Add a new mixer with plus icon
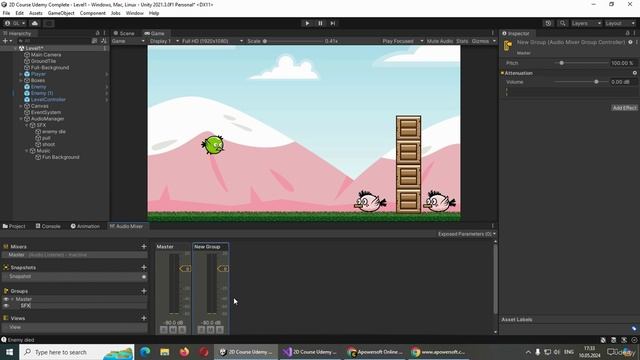This screenshot has width=640, height=360. [144, 247]
